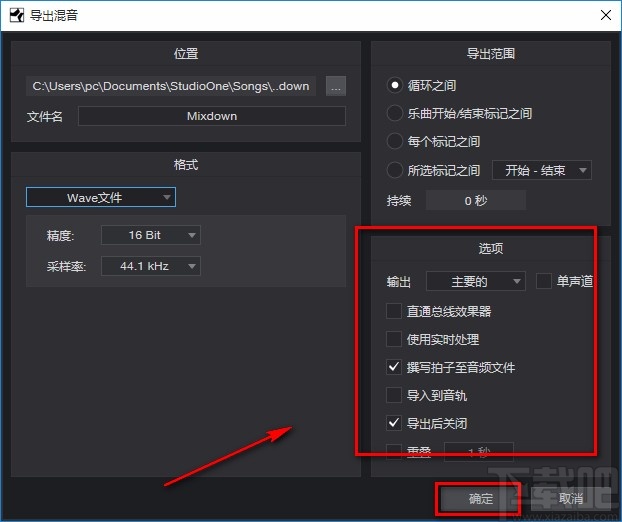Open the 开始 - 结束 marker dropdown
622x522 pixels.
click(542, 170)
